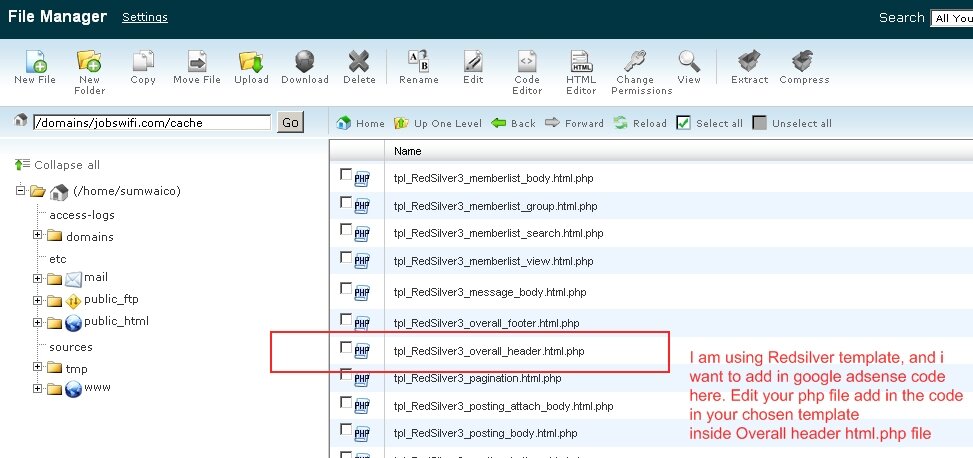Choose the Move File toolbar icon
The image size is (973, 458).
coord(197,61)
